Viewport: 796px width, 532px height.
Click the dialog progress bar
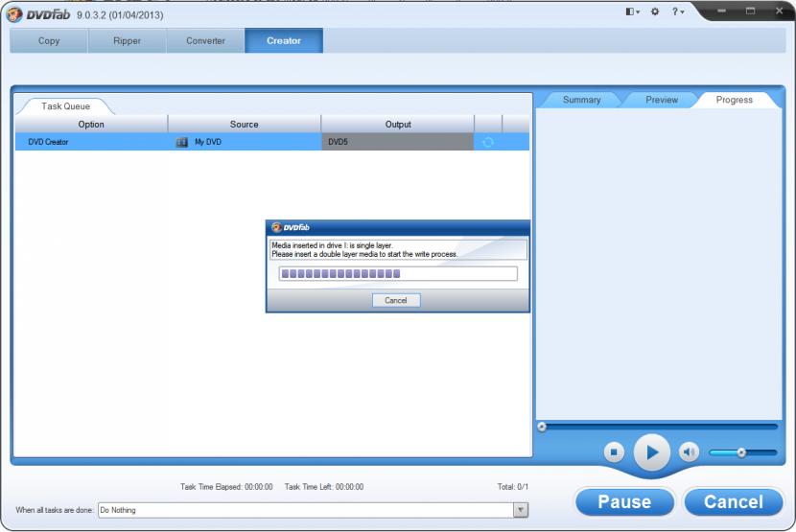click(x=398, y=273)
